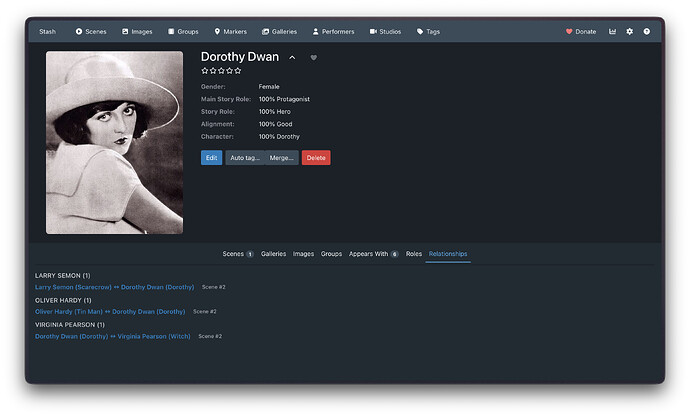Viewport: 690px width, 416px height.
Task: Click the Dorothy Dwan name heading
Action: 240,57
